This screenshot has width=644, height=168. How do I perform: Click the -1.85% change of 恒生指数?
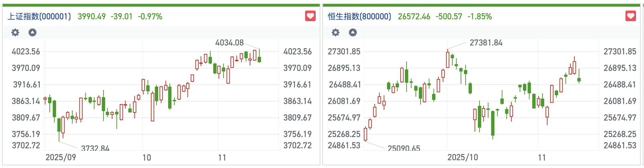(480, 17)
